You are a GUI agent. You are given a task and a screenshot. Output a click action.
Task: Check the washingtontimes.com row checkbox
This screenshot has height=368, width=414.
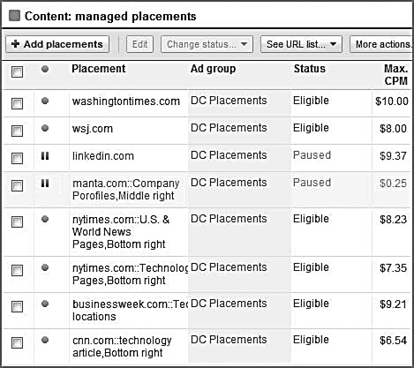pos(17,103)
